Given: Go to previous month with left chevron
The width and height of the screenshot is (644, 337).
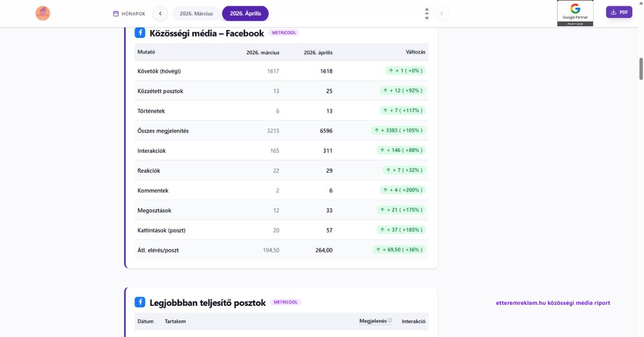Looking at the screenshot, I should (160, 13).
